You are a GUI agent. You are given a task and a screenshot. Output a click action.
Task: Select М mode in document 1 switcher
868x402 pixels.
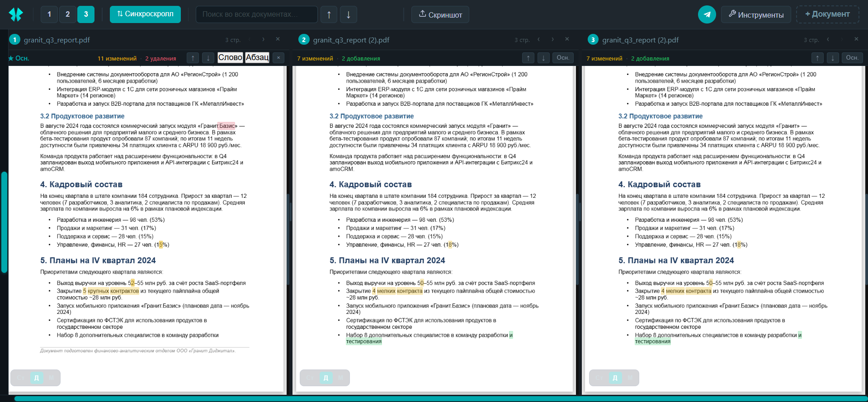coord(52,378)
